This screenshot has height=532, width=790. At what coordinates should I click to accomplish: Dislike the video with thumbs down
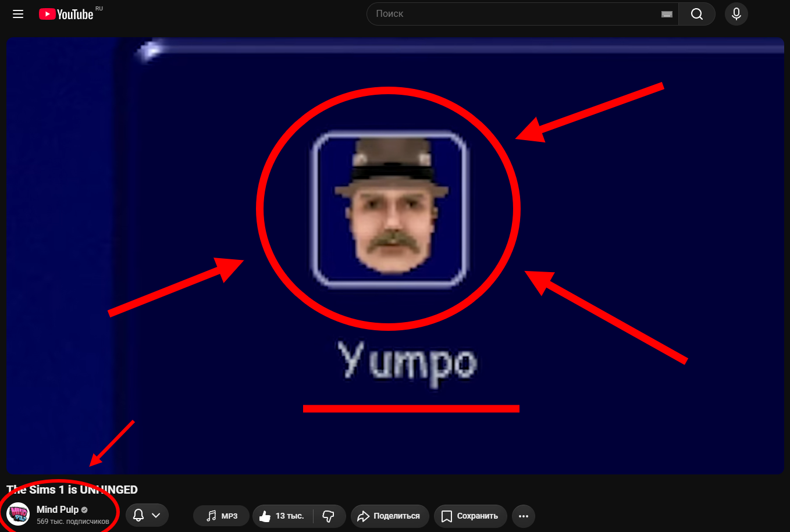coord(329,516)
